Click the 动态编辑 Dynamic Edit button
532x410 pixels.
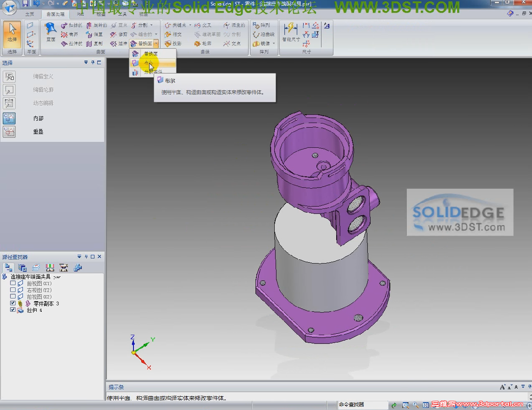[9, 103]
